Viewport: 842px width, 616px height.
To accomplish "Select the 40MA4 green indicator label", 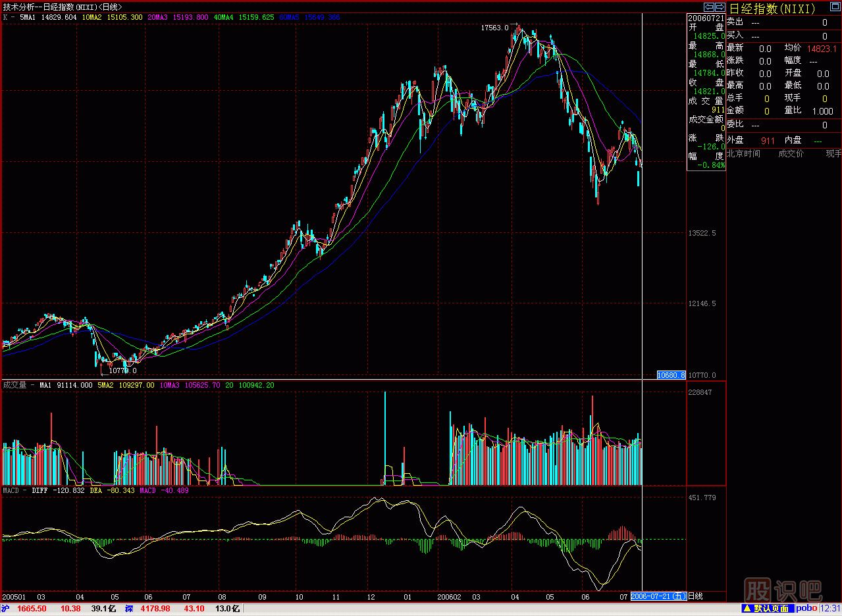I will pos(224,18).
